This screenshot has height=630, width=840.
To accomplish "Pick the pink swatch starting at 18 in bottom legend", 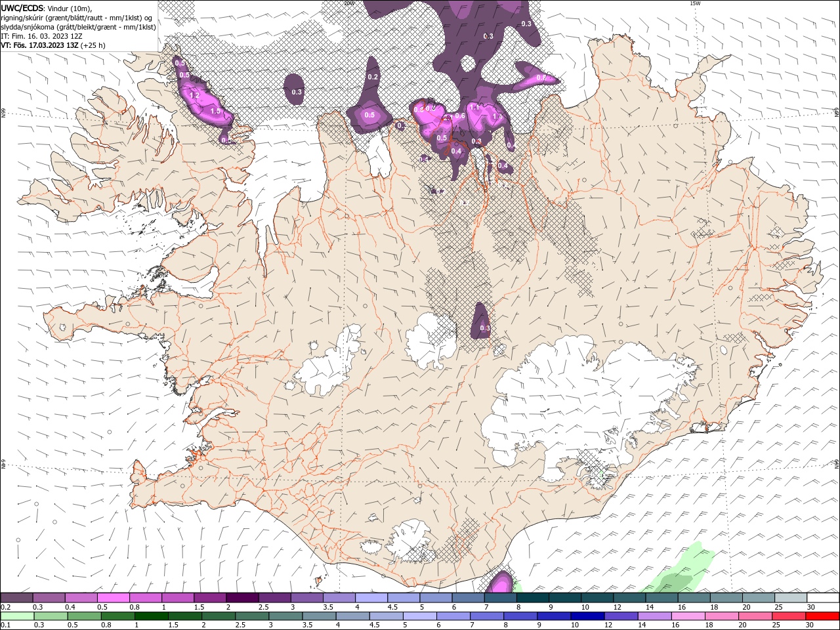I will pyautogui.click(x=721, y=616).
